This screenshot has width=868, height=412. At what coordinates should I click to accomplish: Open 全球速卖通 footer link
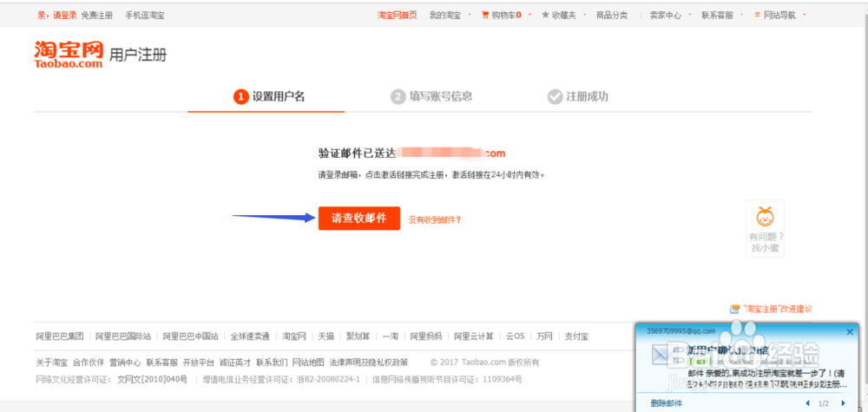point(250,337)
